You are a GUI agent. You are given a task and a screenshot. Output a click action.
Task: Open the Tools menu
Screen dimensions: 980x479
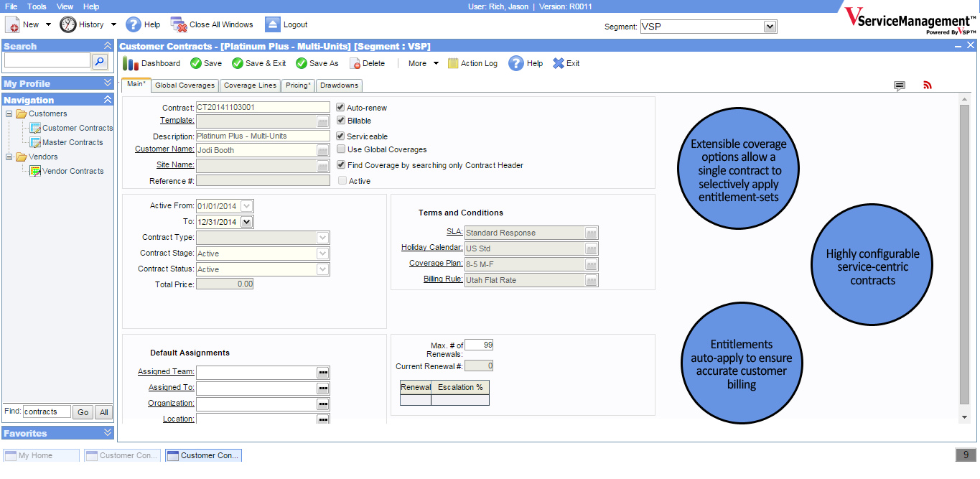[37, 6]
